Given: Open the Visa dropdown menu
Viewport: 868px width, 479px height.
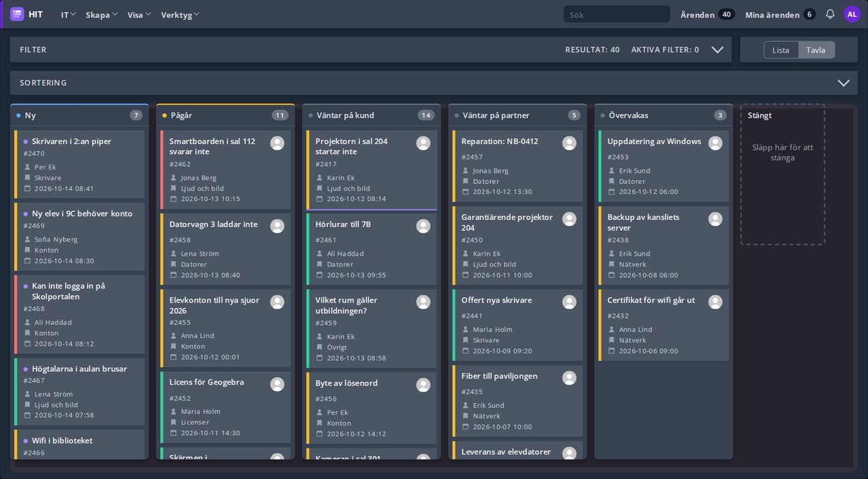Looking at the screenshot, I should tap(139, 14).
